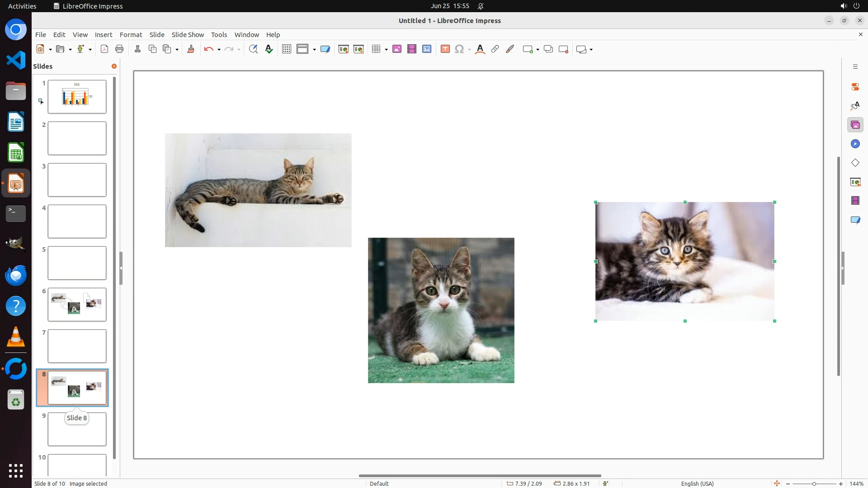Viewport: 868px width, 488px height.
Task: Open Fontwork text icon
Action: click(480, 49)
